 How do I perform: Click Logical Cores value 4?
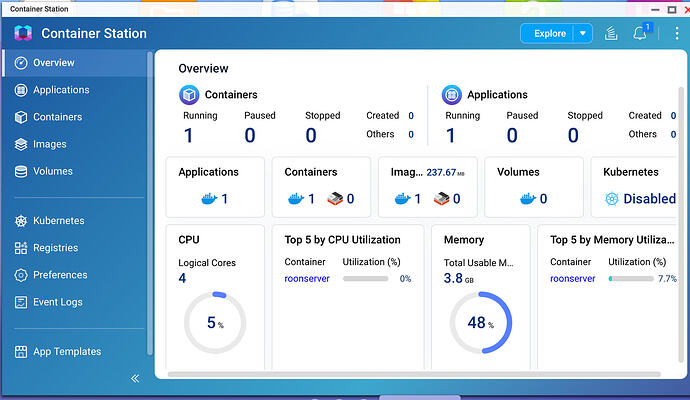pyautogui.click(x=182, y=278)
